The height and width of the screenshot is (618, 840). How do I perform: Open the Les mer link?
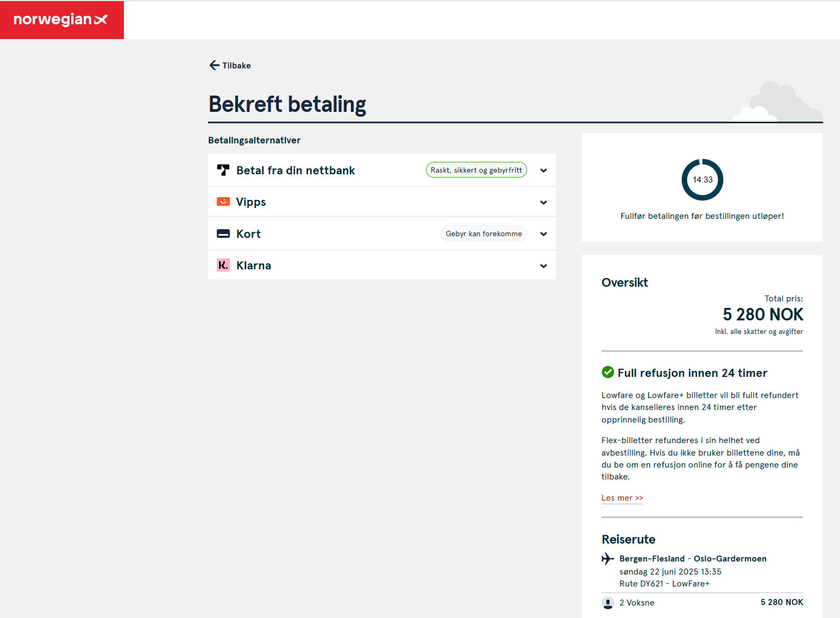(622, 498)
